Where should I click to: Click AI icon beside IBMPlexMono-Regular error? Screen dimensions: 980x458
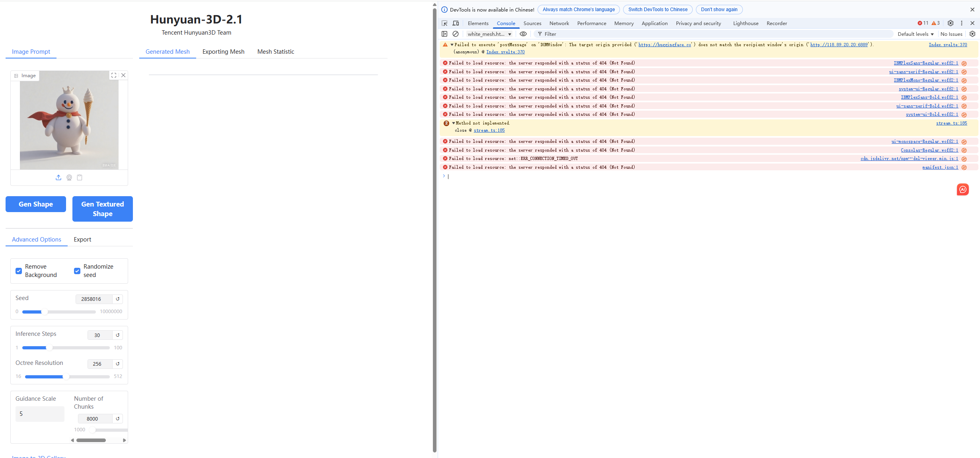click(x=964, y=81)
